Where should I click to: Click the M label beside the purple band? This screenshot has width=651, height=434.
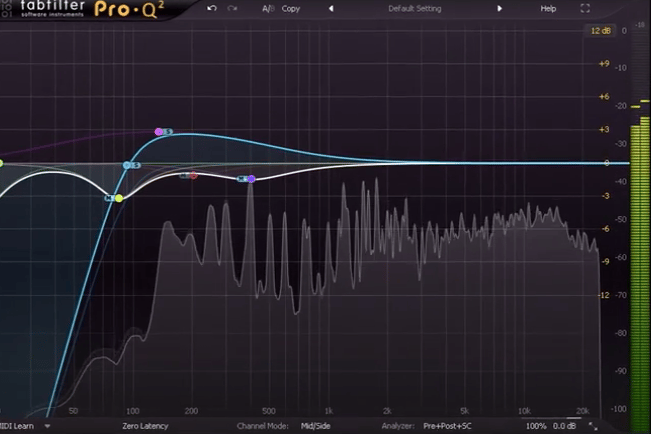coord(242,179)
